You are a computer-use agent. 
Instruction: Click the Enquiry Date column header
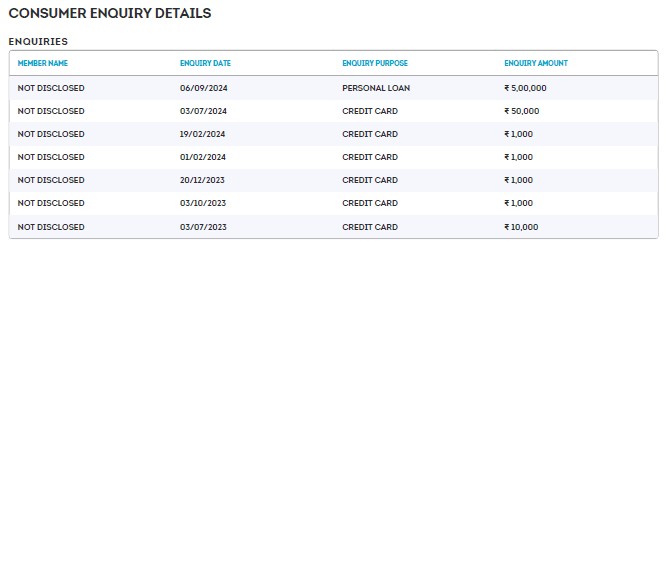click(x=205, y=64)
